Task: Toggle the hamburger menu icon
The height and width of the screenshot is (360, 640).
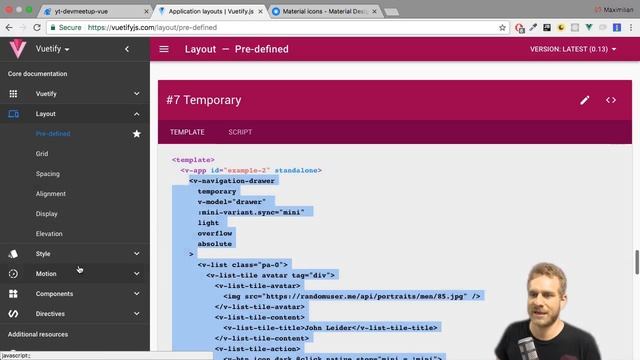Action: 164,49
